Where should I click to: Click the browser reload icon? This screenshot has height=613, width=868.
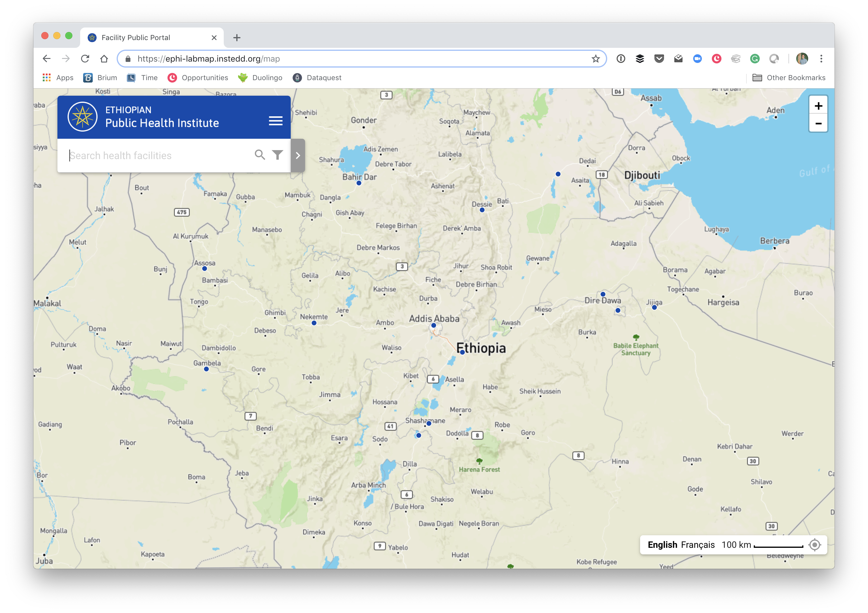(x=85, y=59)
